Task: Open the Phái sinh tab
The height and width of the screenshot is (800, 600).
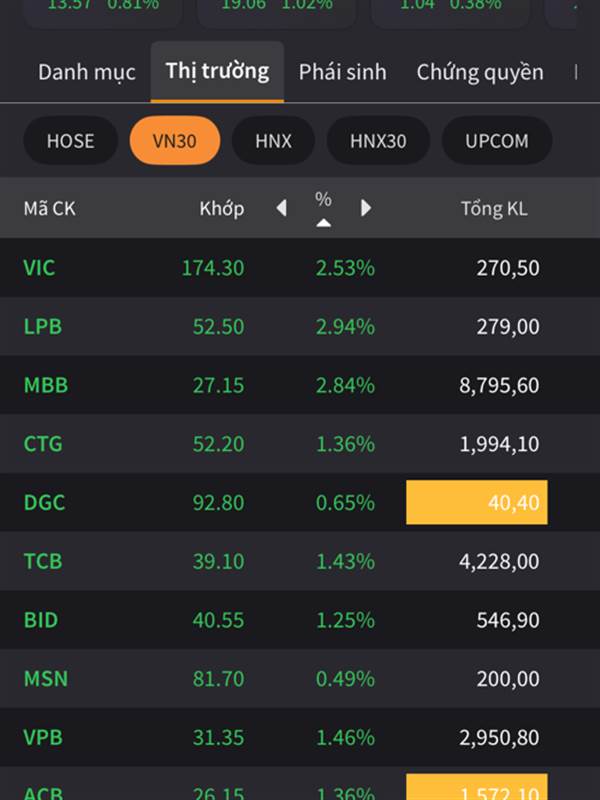Action: coord(342,72)
